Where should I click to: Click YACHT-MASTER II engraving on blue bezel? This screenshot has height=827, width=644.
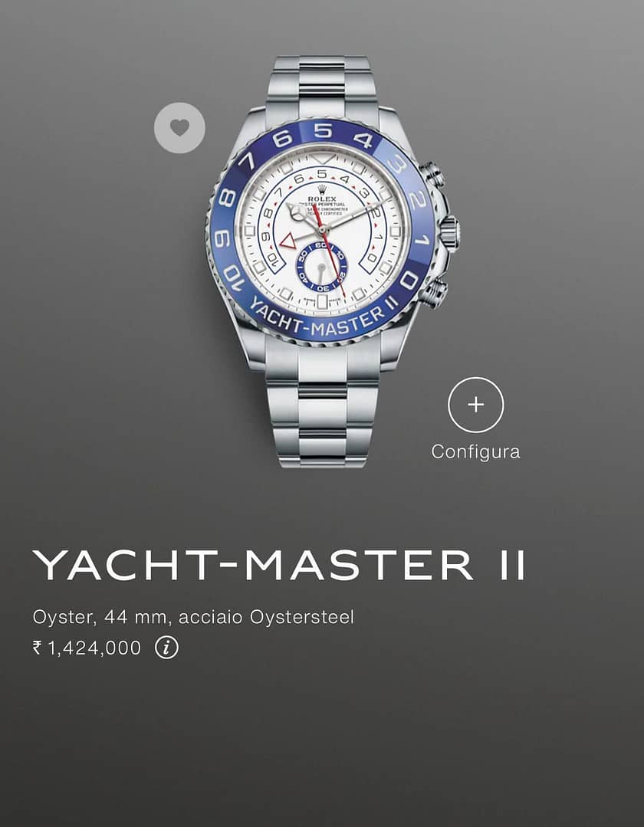tap(324, 318)
